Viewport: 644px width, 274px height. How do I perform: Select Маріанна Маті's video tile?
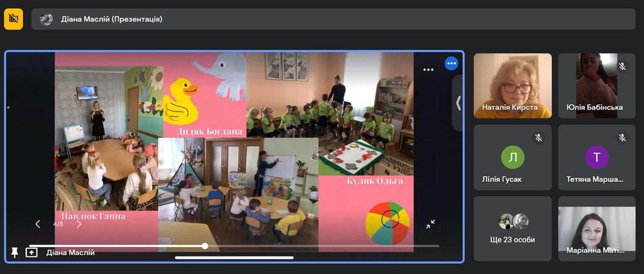597,228
